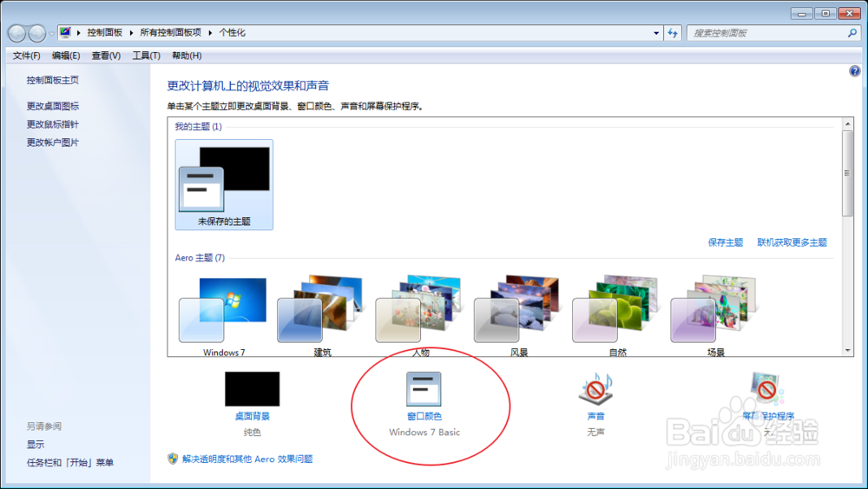
Task: Open 任务栏和「开始」菜单 link
Action: pos(69,462)
